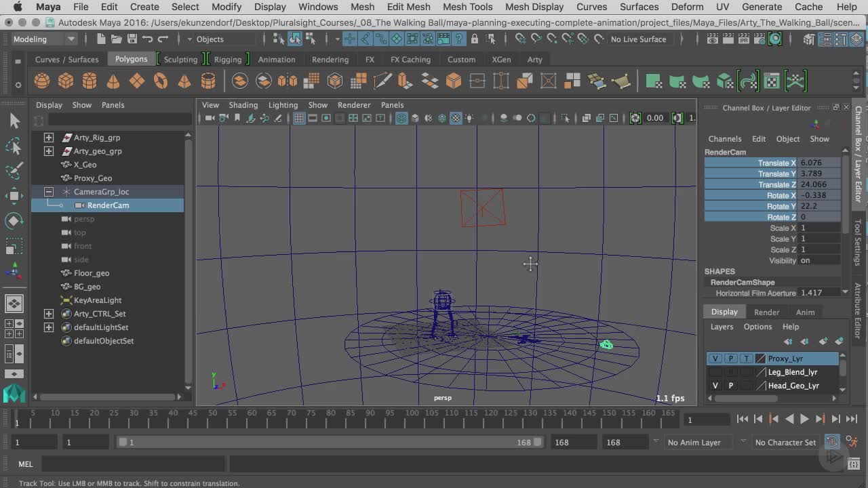This screenshot has width=868, height=488.
Task: Activate the Scale tool in toolbox
Action: tap(14, 246)
